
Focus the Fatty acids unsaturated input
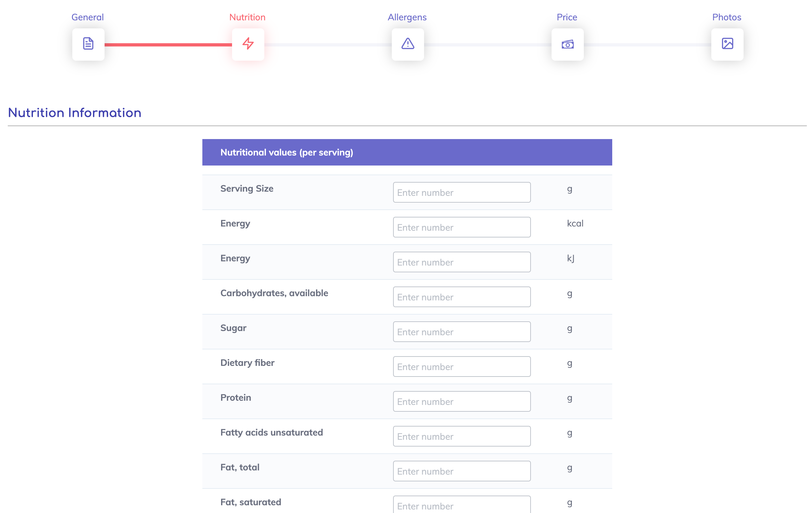[461, 436]
